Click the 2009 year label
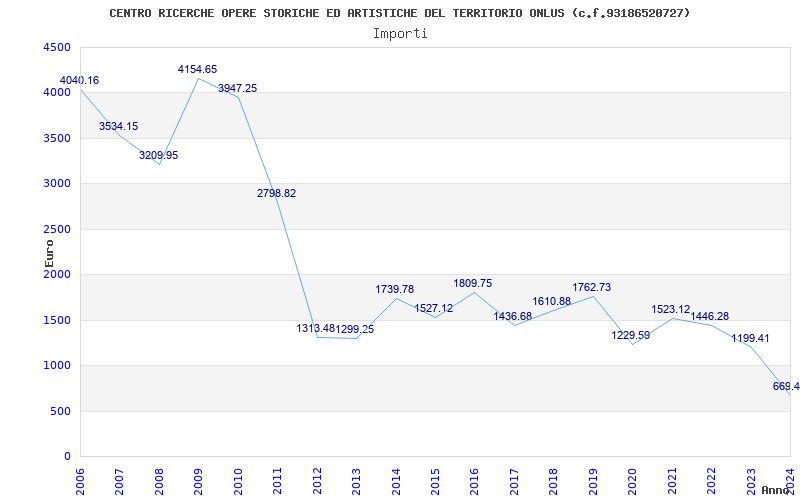 pos(198,481)
